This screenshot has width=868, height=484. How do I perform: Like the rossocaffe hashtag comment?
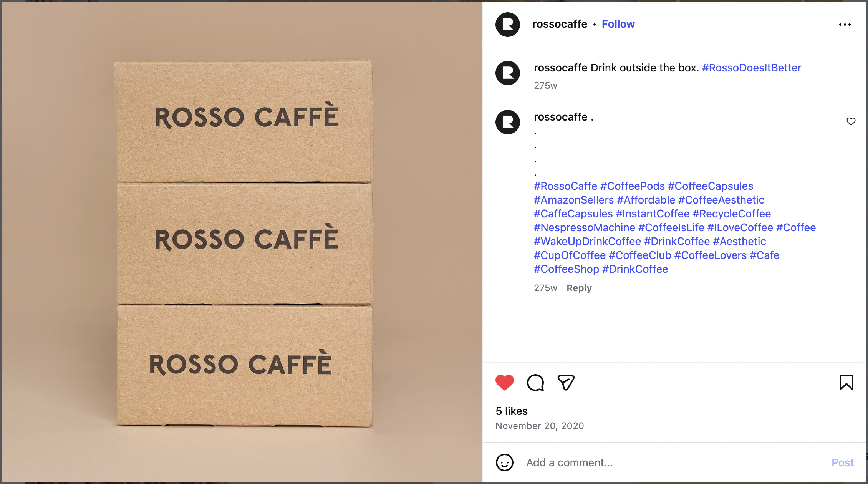pyautogui.click(x=851, y=121)
